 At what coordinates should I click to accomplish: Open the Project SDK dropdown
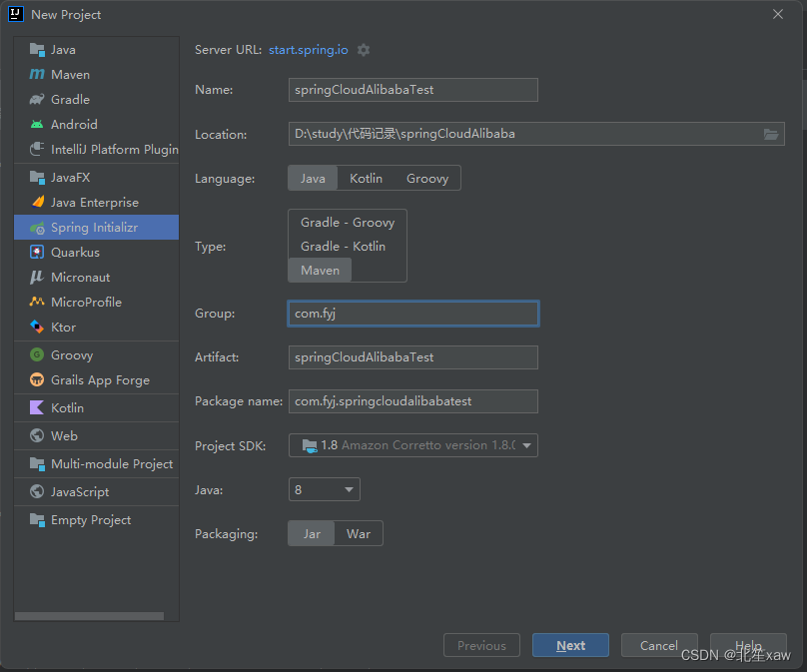413,445
